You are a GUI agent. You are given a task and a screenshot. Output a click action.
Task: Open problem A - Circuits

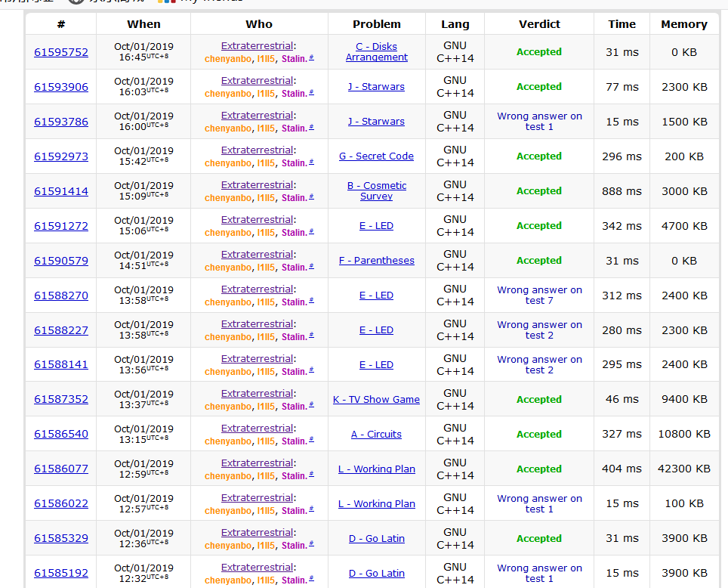pyautogui.click(x=376, y=435)
